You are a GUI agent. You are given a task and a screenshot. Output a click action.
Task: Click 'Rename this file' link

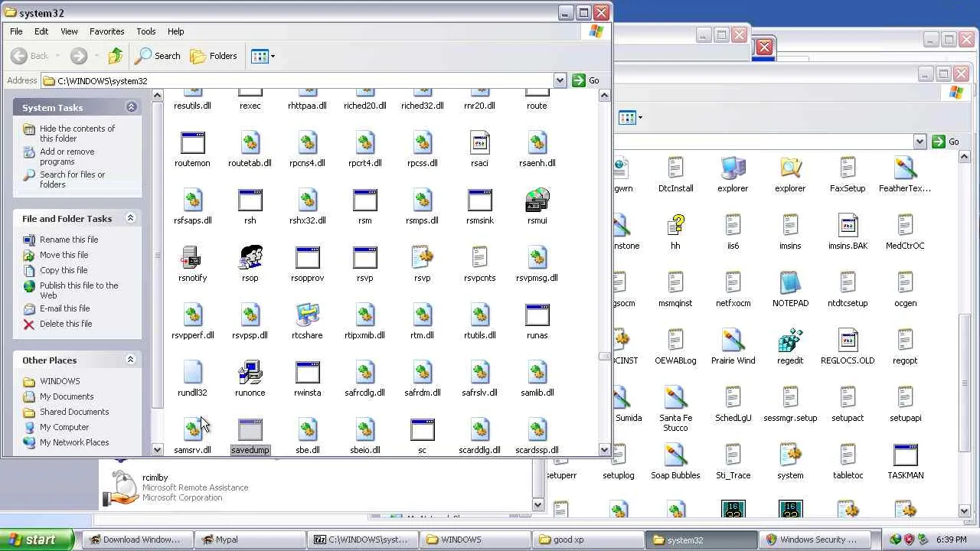coord(69,240)
